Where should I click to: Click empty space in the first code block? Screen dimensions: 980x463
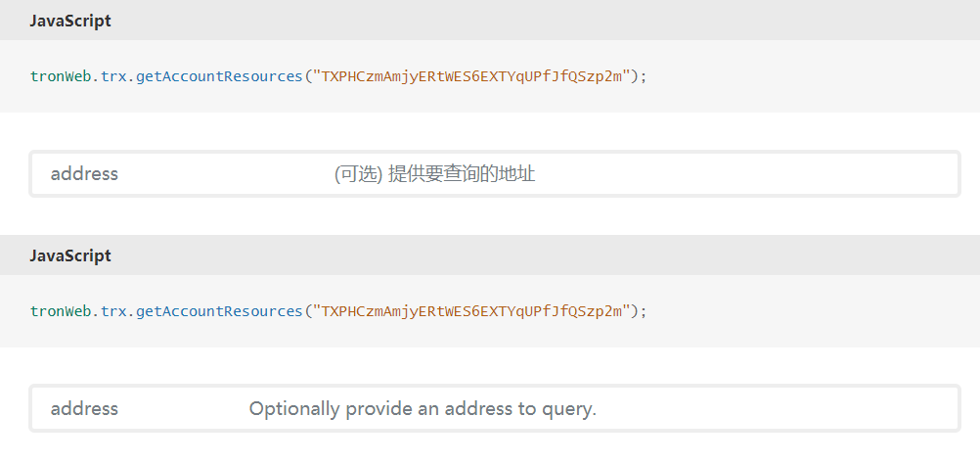click(813, 76)
